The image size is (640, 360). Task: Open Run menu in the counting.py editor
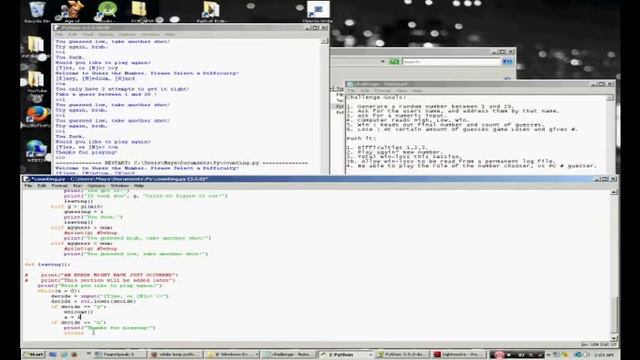click(x=77, y=186)
